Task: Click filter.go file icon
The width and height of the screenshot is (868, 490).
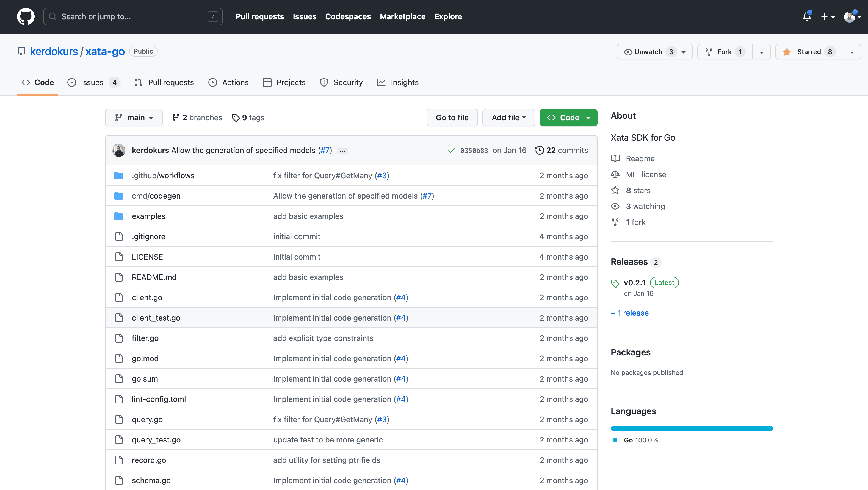Action: coord(119,338)
